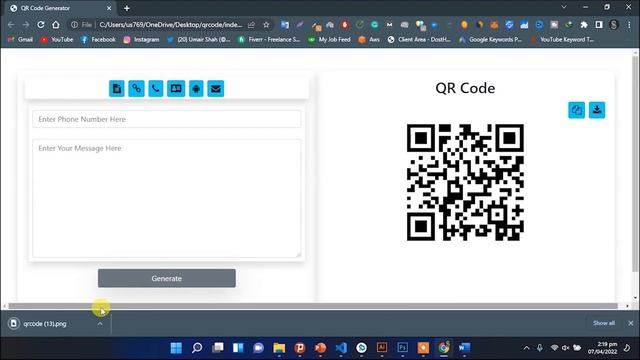Open the My Job Feed bookmark
The image size is (640, 360).
click(329, 40)
